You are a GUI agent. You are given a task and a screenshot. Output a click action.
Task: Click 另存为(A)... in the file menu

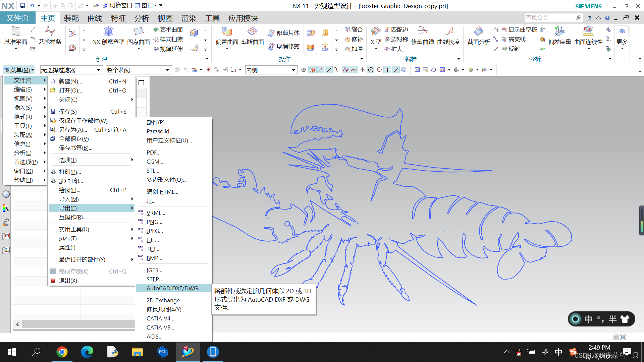click(73, 130)
